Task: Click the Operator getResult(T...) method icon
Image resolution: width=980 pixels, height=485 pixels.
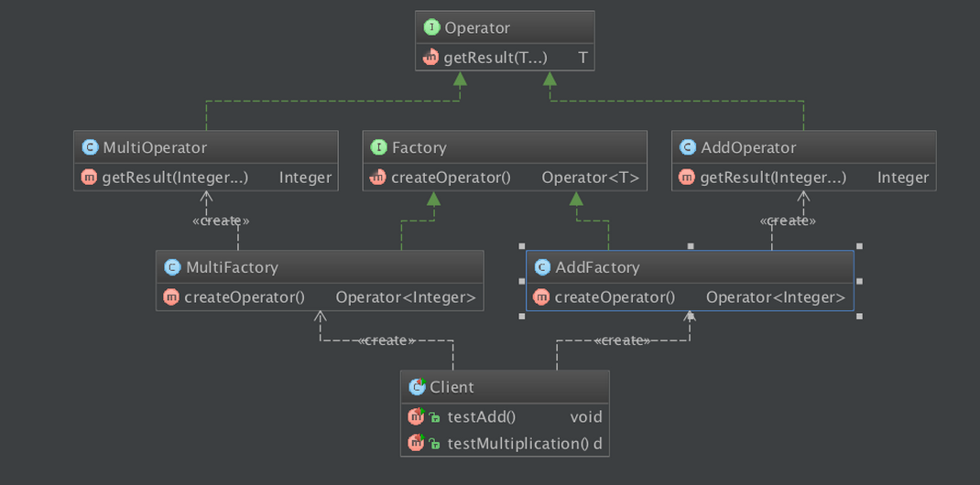Action: click(431, 58)
